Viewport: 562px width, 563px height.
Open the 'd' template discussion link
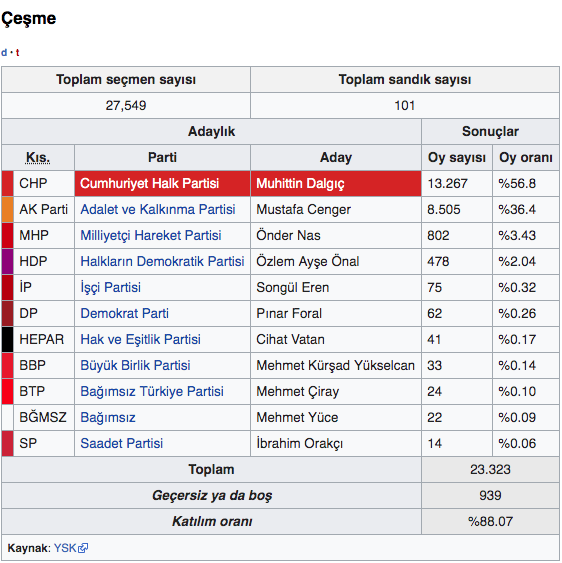(4, 52)
